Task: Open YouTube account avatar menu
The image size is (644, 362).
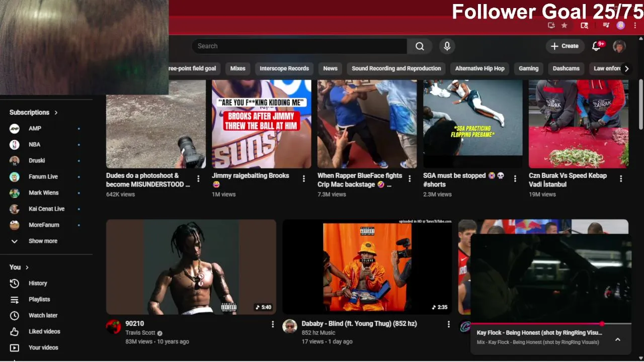Action: point(619,46)
